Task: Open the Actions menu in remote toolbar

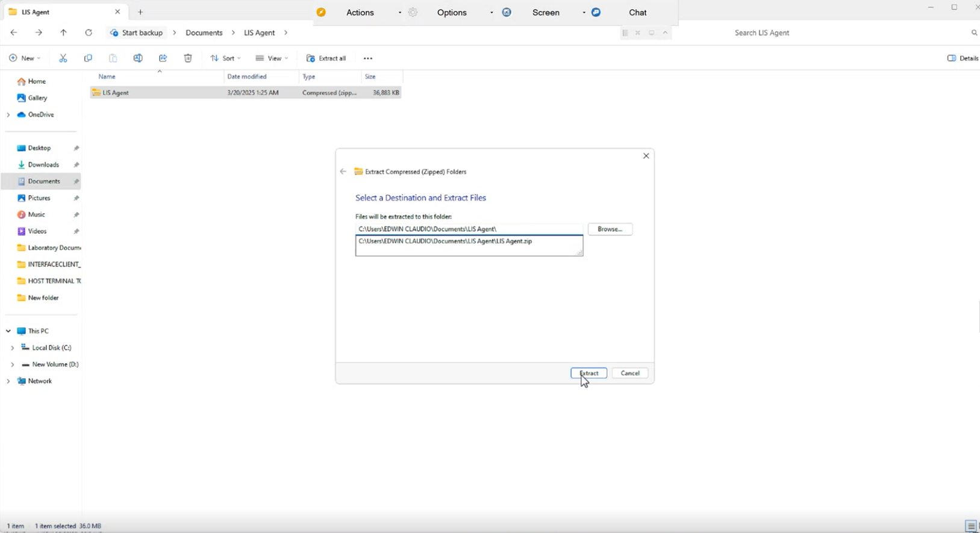Action: tap(360, 13)
